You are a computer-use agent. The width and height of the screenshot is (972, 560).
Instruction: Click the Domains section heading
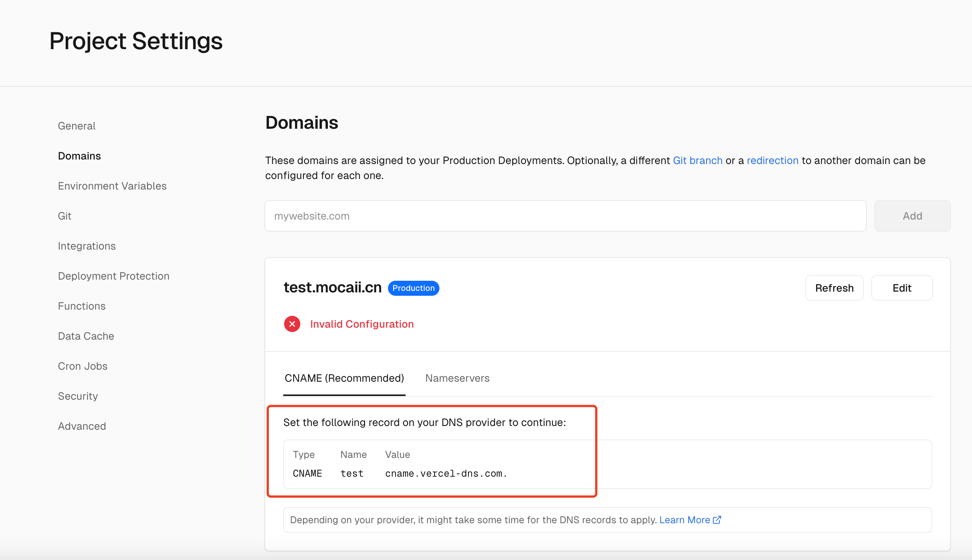301,123
